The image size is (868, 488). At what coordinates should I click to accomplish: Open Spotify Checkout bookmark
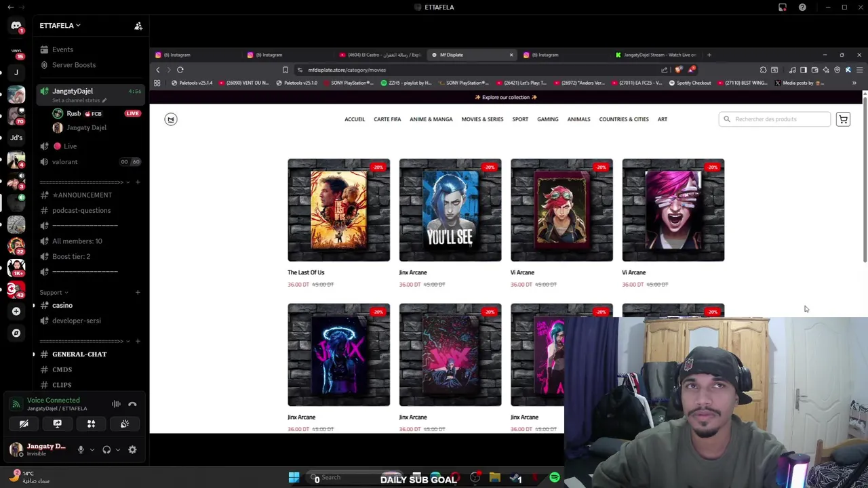[x=690, y=83]
